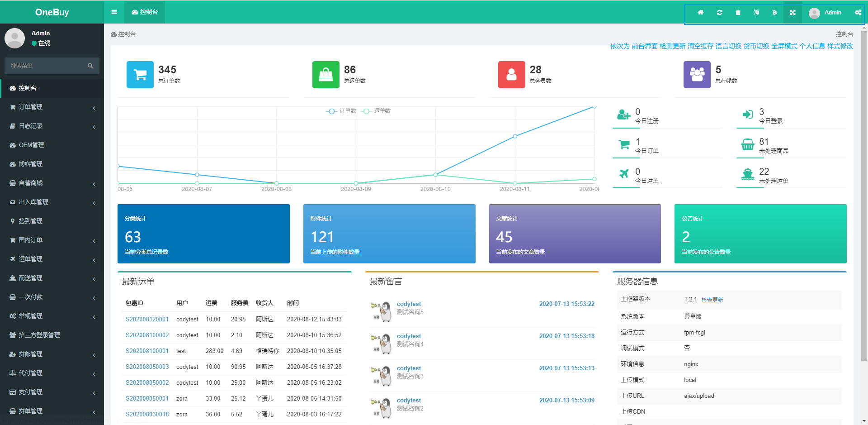Image resolution: width=868 pixels, height=425 pixels.
Task: Click the today's orders cart icon
Action: point(624,145)
